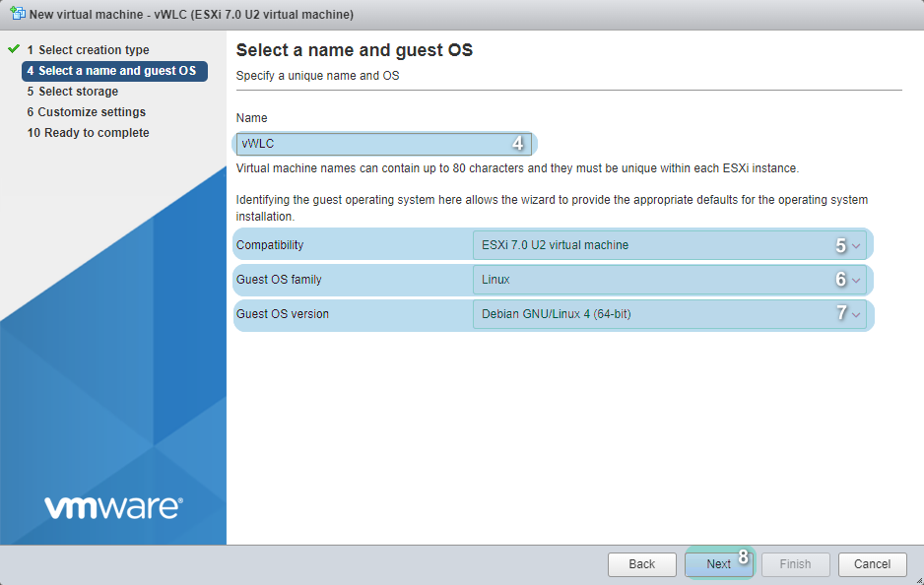This screenshot has width=924, height=585.
Task: Click the green checkmark beside Select creation type
Action: click(14, 49)
